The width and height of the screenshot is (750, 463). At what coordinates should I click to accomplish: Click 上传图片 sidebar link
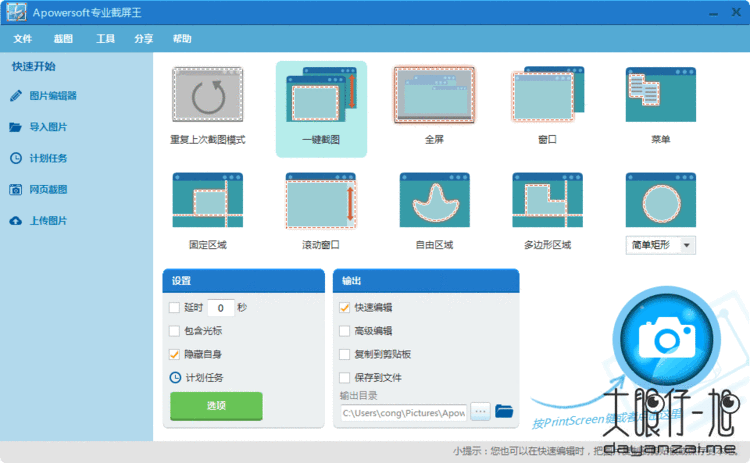tap(48, 221)
